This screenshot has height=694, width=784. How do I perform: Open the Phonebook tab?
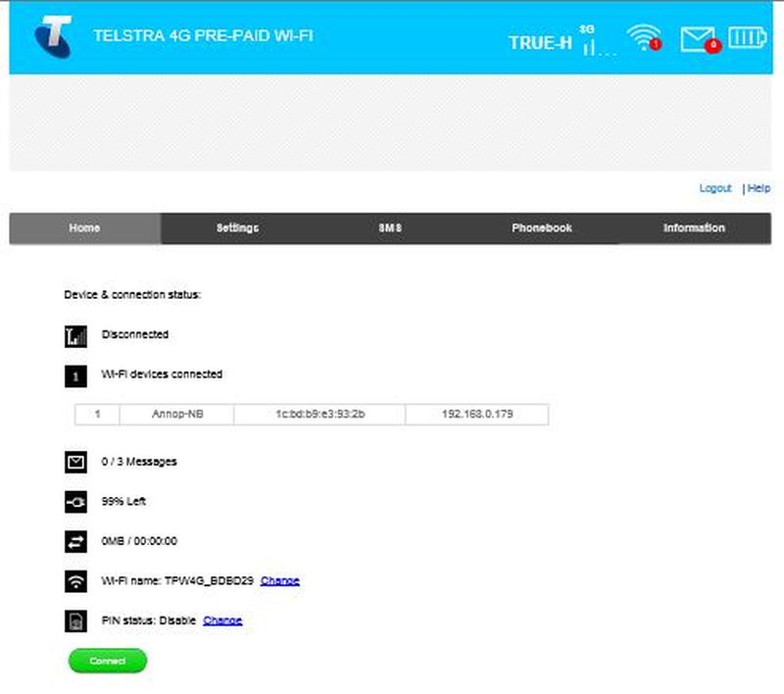coord(542,228)
